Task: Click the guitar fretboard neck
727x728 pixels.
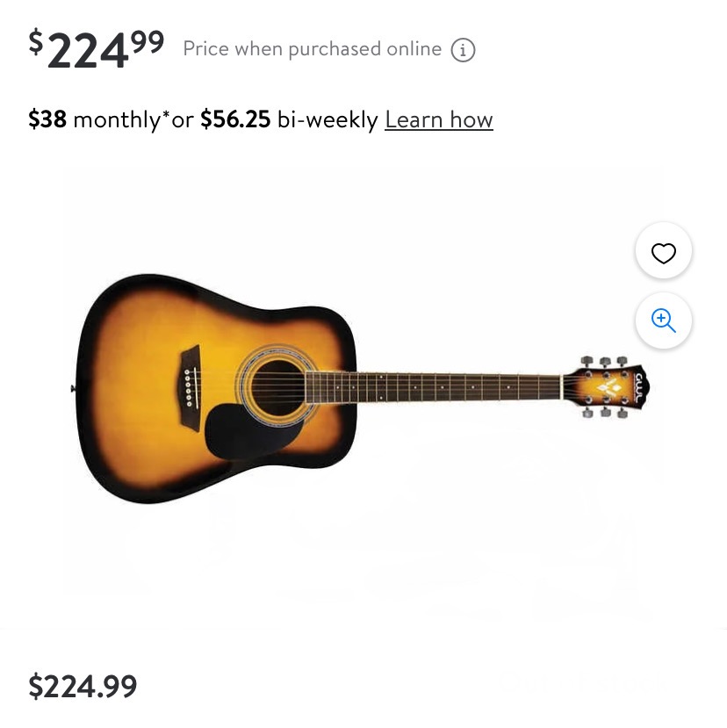Action: (434, 386)
